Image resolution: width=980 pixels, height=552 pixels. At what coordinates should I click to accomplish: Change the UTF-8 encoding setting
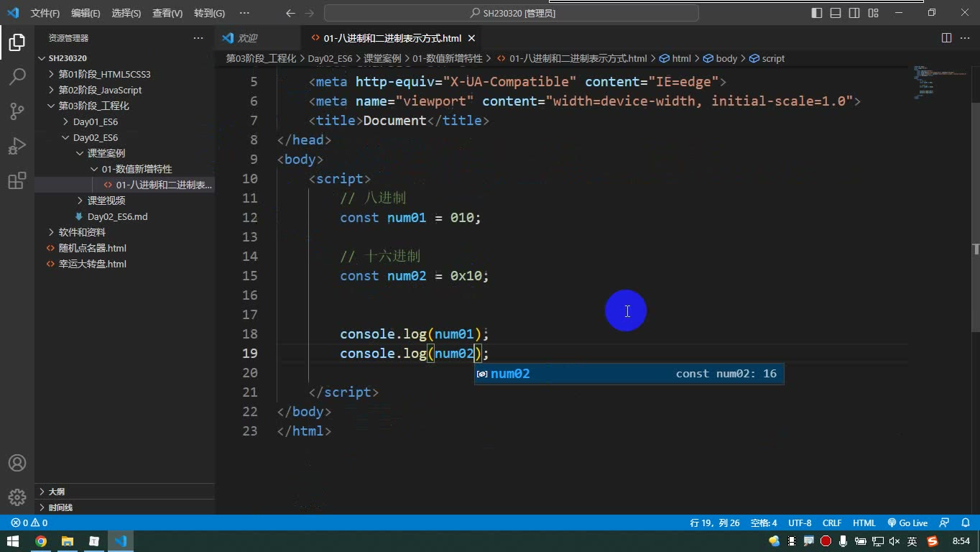click(x=800, y=523)
